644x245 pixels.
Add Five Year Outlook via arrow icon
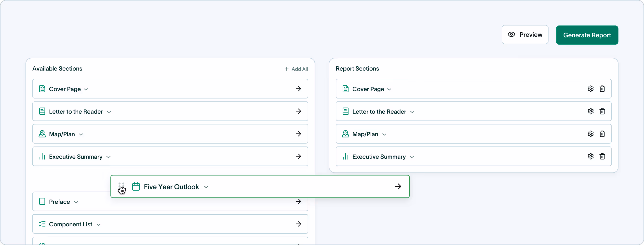click(x=398, y=187)
